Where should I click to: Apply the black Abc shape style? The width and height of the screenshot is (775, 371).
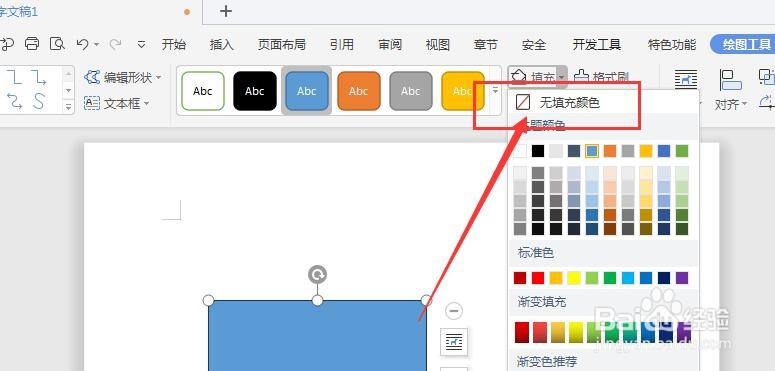[255, 91]
